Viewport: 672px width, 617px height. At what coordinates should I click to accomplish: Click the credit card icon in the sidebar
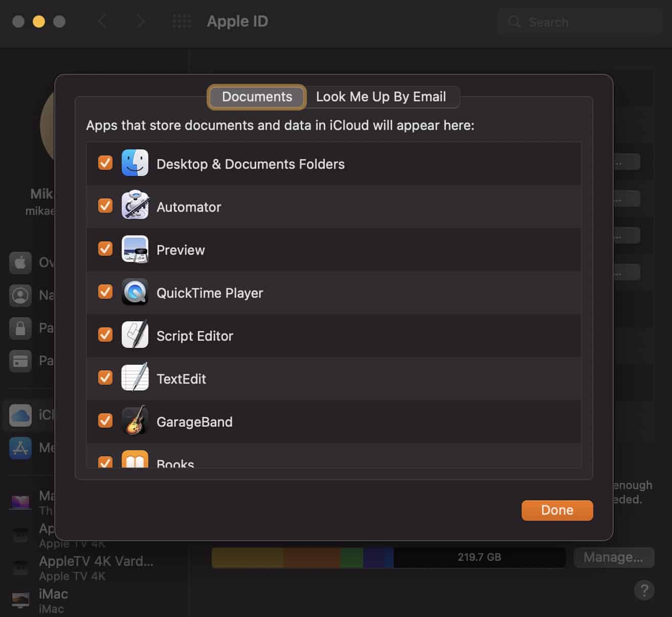[20, 361]
